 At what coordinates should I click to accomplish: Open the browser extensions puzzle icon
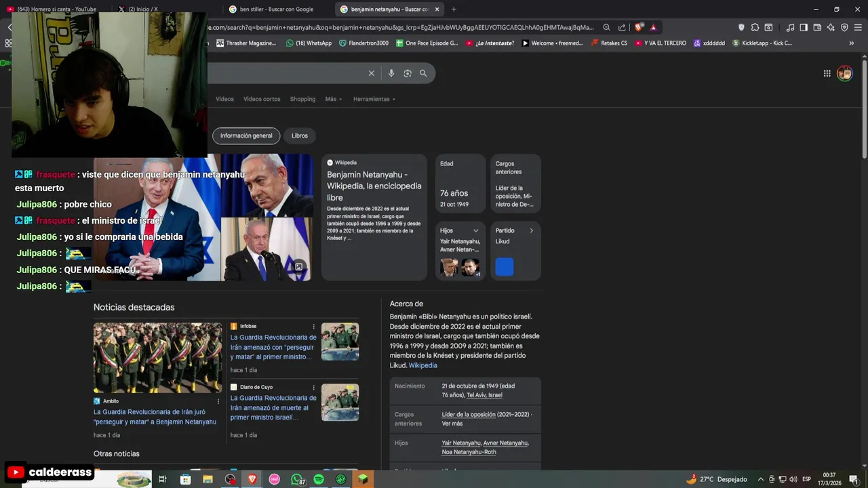pyautogui.click(x=755, y=28)
